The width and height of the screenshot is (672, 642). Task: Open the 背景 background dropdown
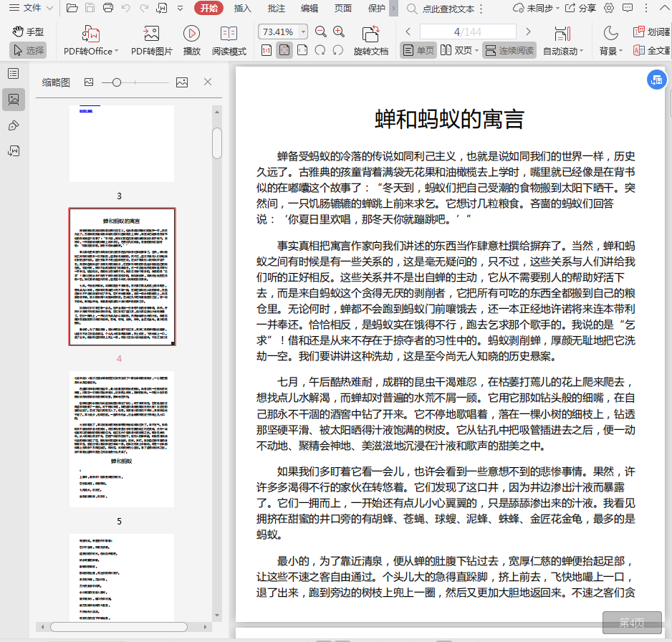(610, 40)
